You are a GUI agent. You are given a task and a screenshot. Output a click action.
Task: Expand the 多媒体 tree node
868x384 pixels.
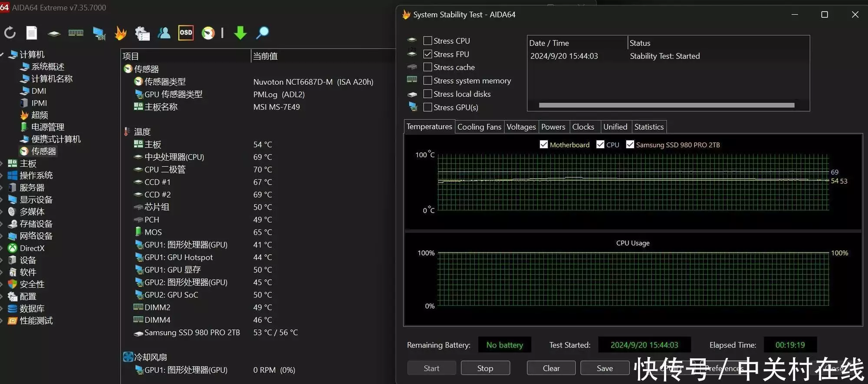click(2, 212)
